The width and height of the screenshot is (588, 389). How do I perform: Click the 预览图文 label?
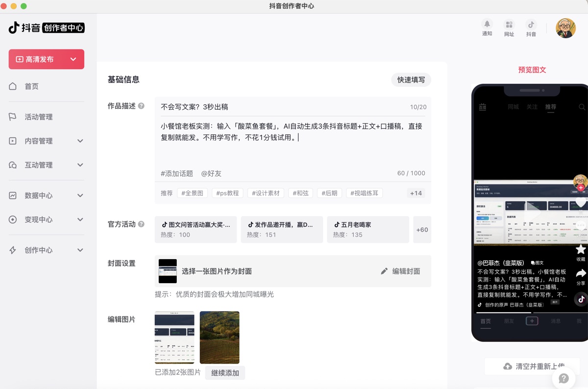coord(532,70)
